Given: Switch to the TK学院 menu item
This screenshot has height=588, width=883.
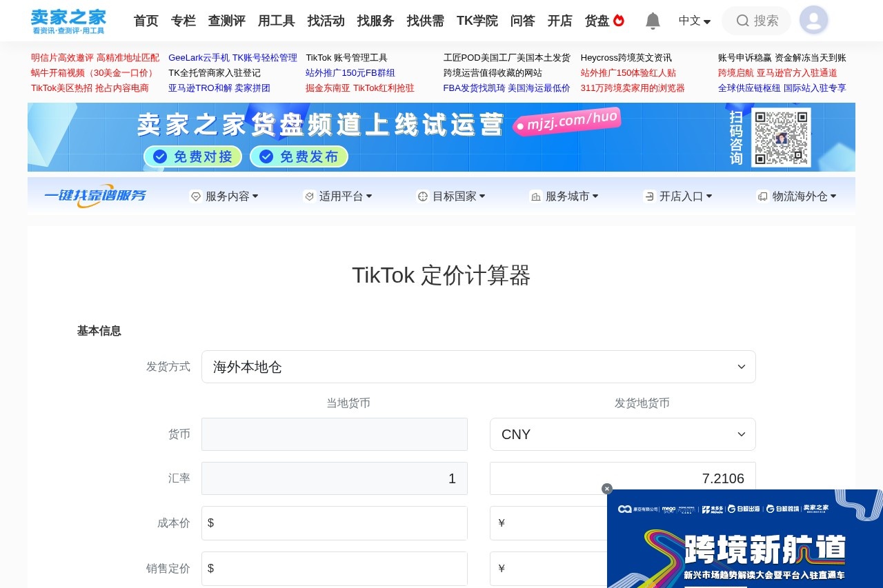Looking at the screenshot, I should [x=477, y=21].
